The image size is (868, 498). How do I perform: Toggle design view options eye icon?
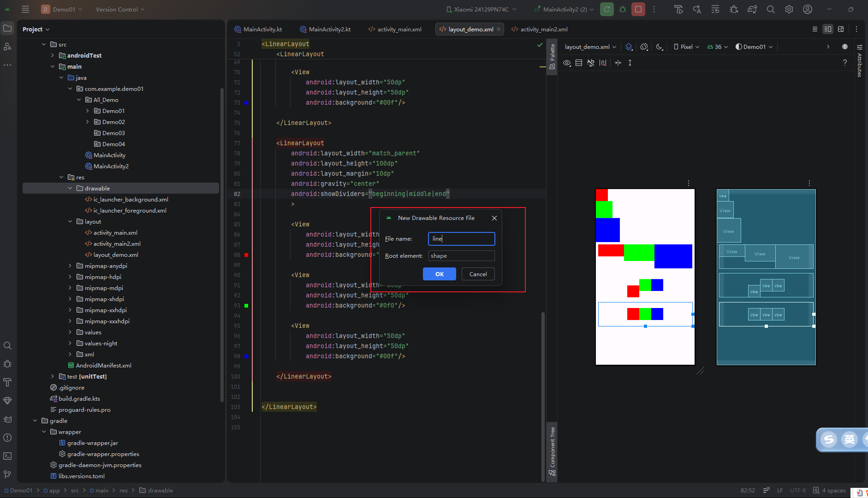(567, 63)
